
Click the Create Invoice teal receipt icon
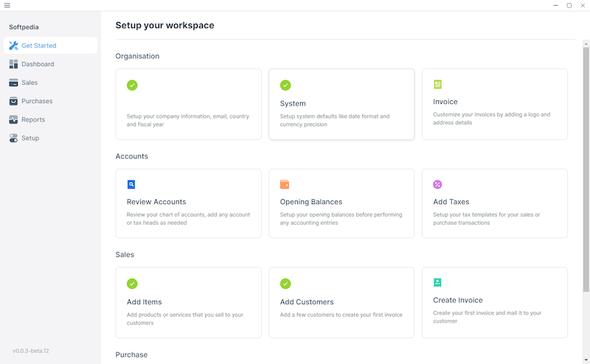tap(437, 282)
